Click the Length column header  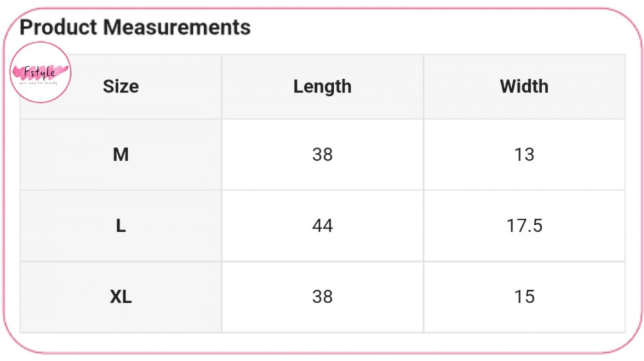tap(323, 87)
